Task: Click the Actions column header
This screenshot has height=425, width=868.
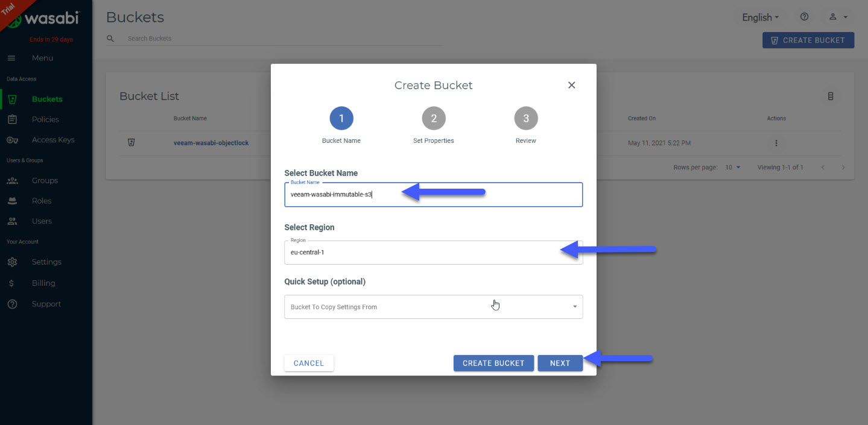Action: (x=776, y=118)
